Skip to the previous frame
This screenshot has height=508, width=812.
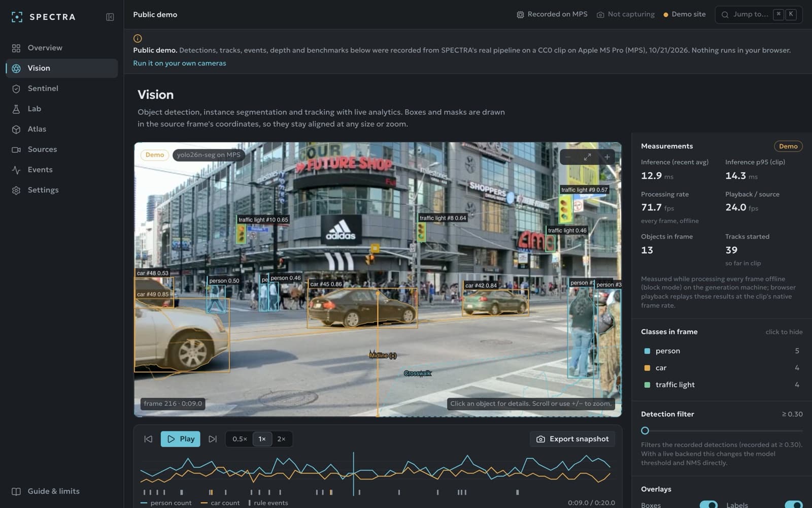[148, 439]
